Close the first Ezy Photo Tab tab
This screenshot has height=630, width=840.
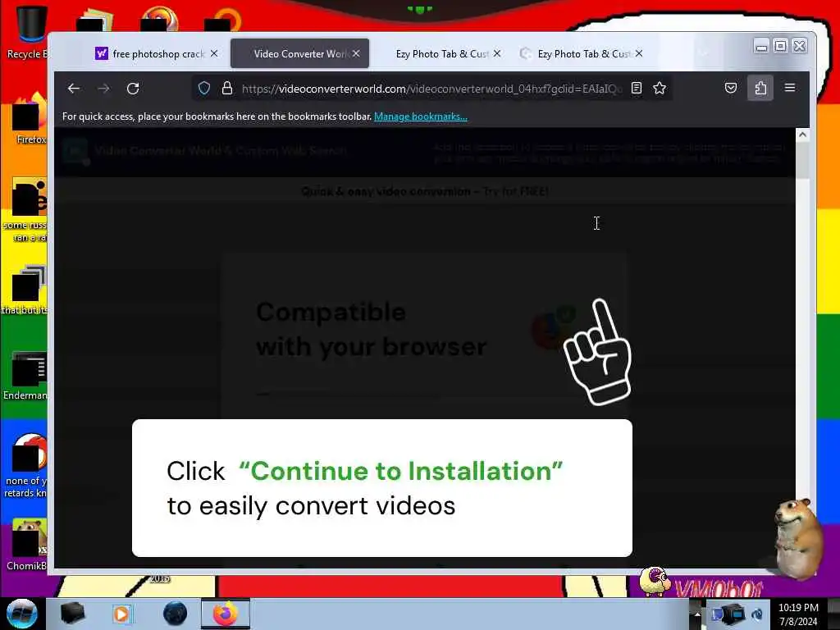(497, 53)
